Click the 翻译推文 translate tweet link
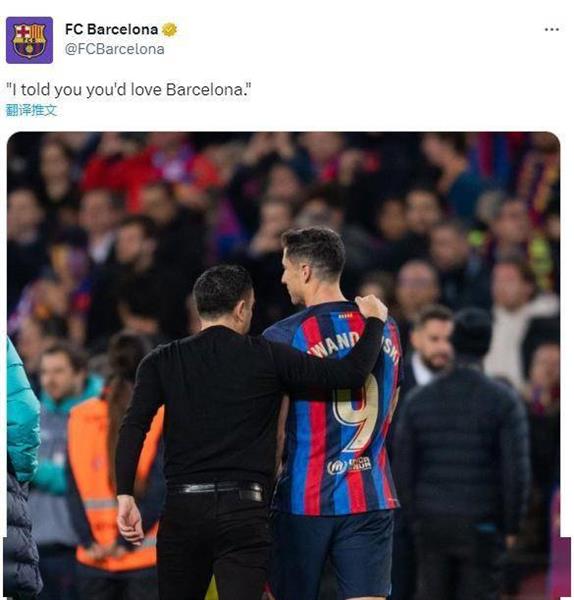The width and height of the screenshot is (574, 600). point(31,110)
